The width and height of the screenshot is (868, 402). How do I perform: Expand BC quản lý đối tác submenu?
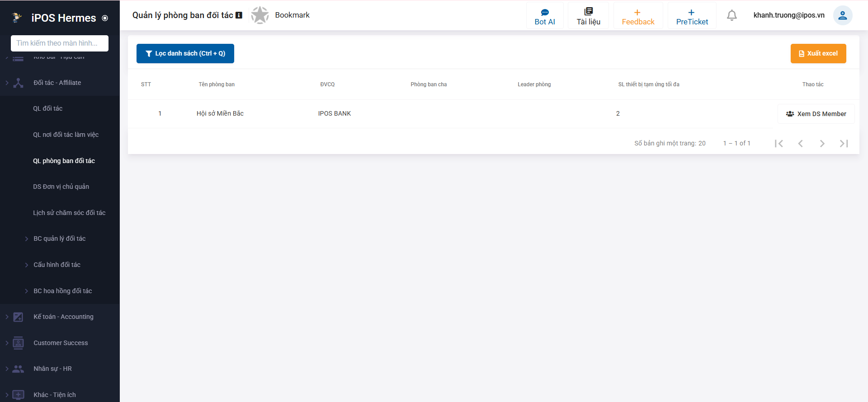(x=26, y=239)
